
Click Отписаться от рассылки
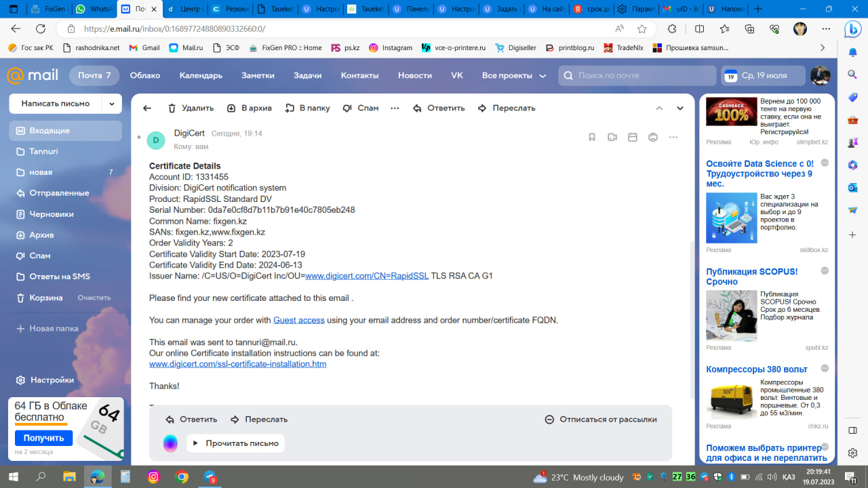[x=601, y=420]
